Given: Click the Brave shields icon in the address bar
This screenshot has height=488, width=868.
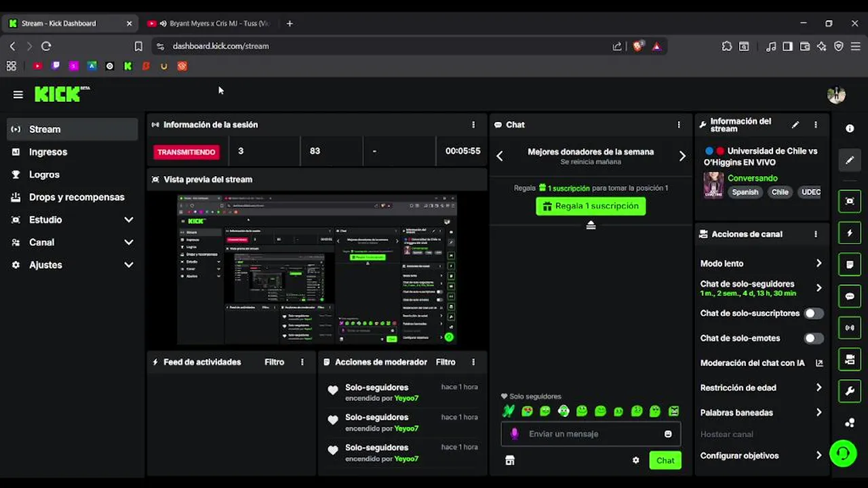Looking at the screenshot, I should point(638,46).
